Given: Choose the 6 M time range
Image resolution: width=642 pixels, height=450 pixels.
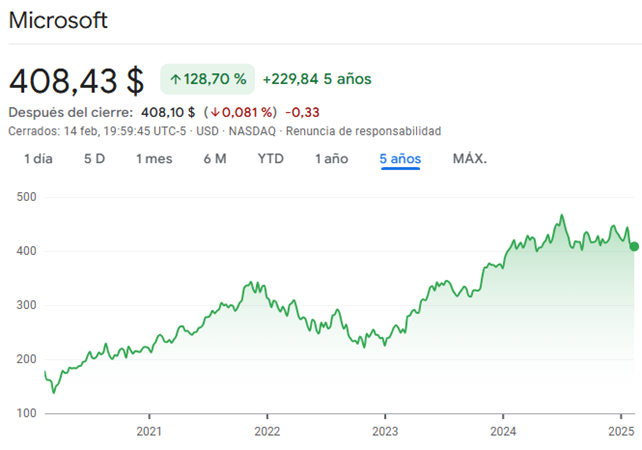Looking at the screenshot, I should click(x=215, y=159).
